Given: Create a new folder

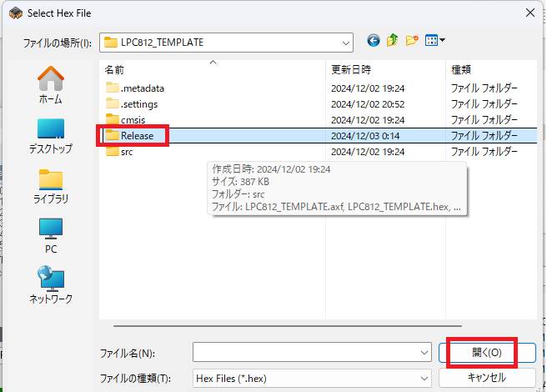Looking at the screenshot, I should click(x=412, y=41).
